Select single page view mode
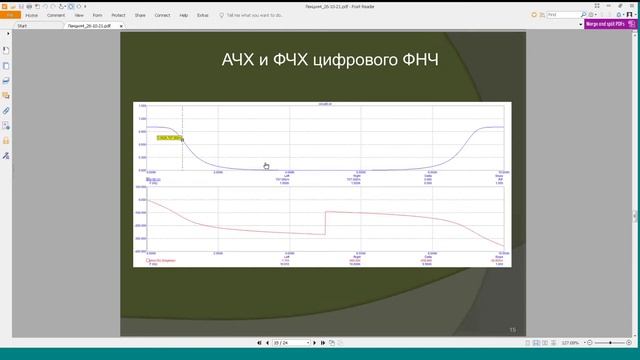The image size is (640, 360). click(x=528, y=343)
